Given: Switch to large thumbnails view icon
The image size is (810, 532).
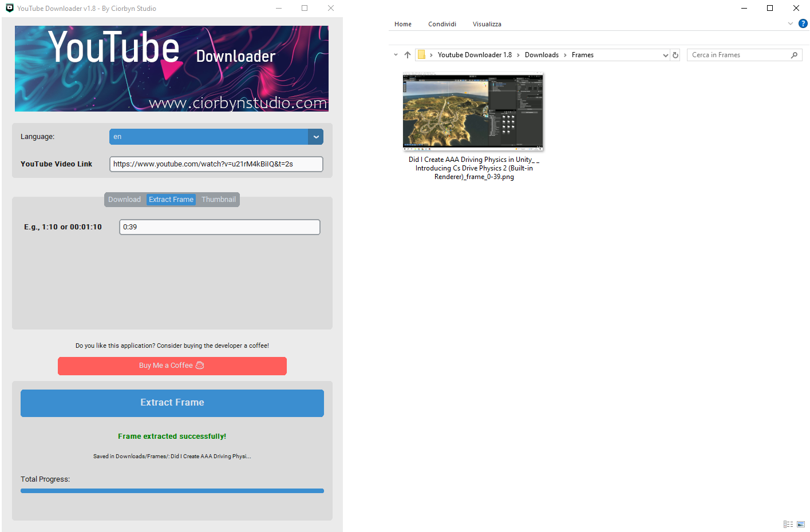Looking at the screenshot, I should 801,524.
